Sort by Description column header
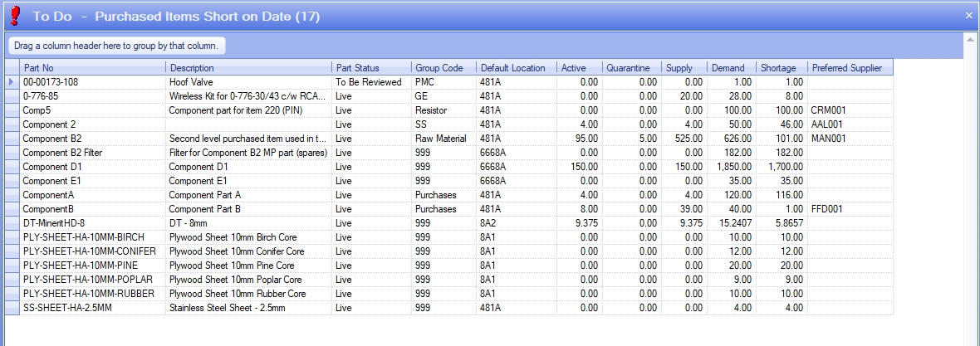Screen dimensions: 980x346 (x=248, y=68)
